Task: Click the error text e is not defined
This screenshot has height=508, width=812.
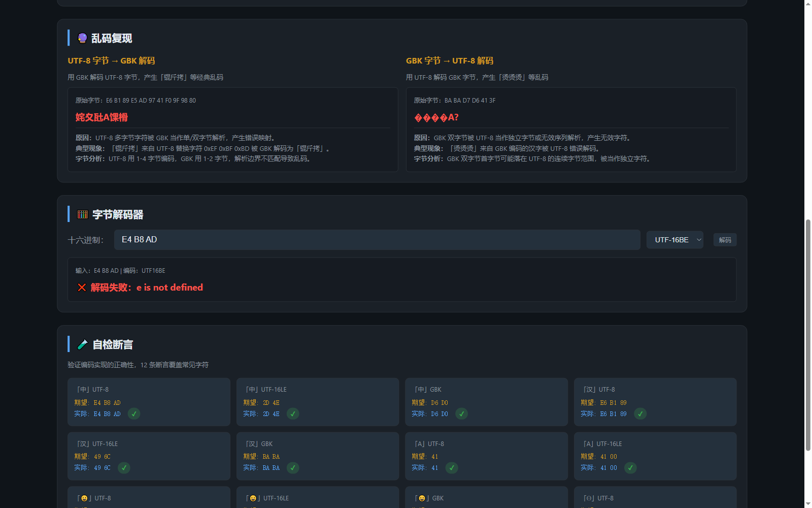Action: (170, 288)
